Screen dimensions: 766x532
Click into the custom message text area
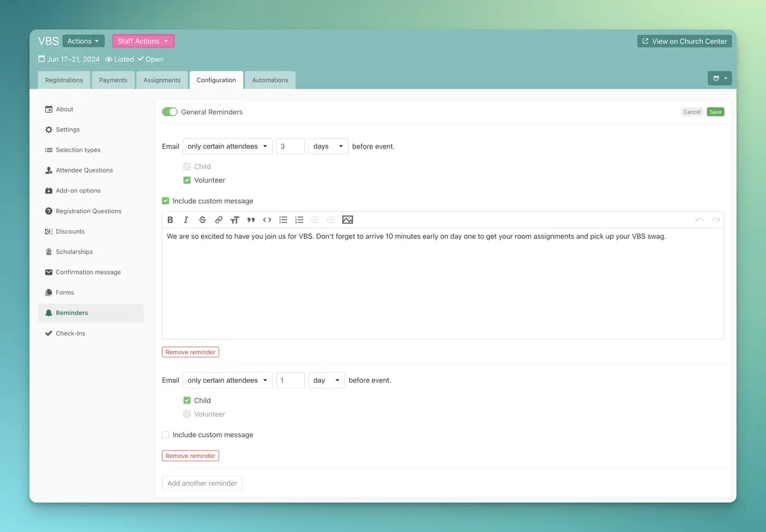click(443, 283)
